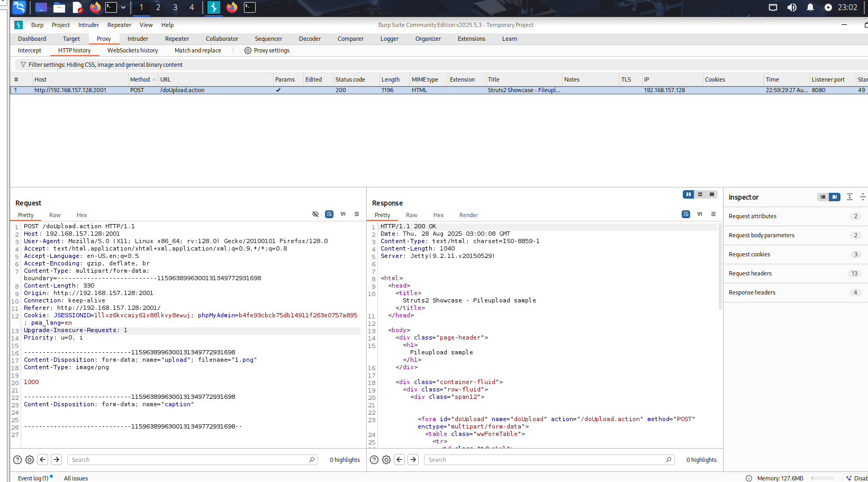The image size is (868, 482).
Task: Set top/bottom request/response layout
Action: [x=700, y=194]
